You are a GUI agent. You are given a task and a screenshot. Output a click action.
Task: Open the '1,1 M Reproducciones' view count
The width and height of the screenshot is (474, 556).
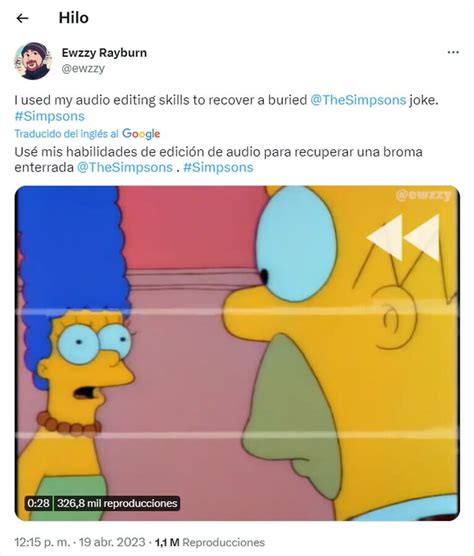pyautogui.click(x=210, y=542)
